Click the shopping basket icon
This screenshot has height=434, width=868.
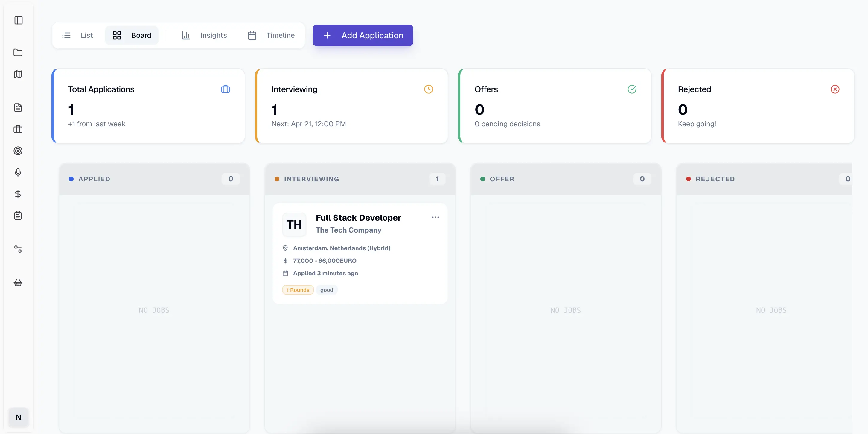coord(18,283)
